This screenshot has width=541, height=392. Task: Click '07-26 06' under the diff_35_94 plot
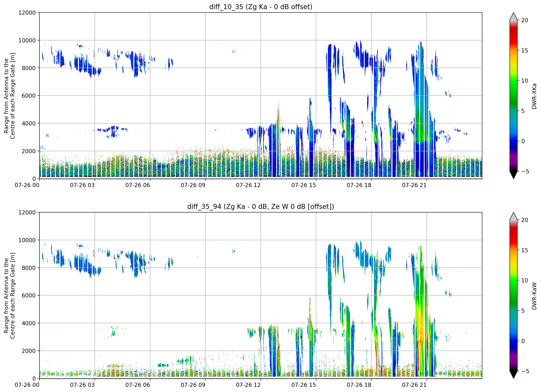coord(138,385)
